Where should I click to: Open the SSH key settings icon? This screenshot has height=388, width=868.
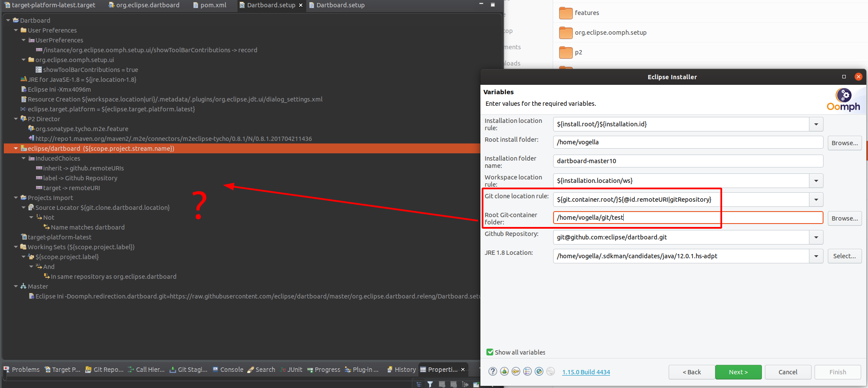(x=516, y=371)
